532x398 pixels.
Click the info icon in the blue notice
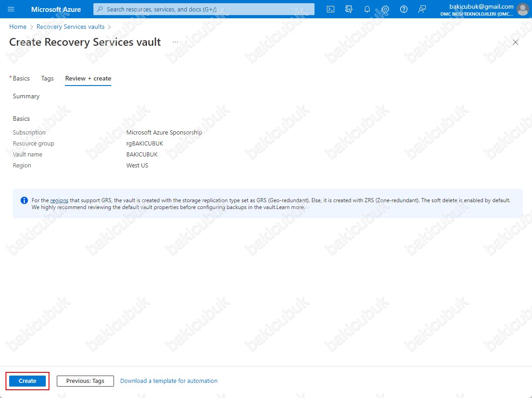(24, 200)
